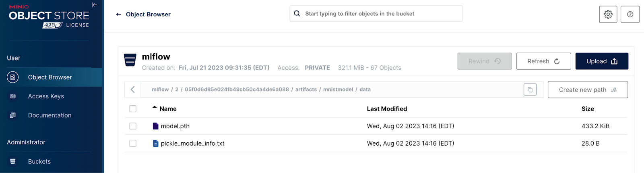Go up one folder with the breadcrumb chevron

[x=132, y=90]
